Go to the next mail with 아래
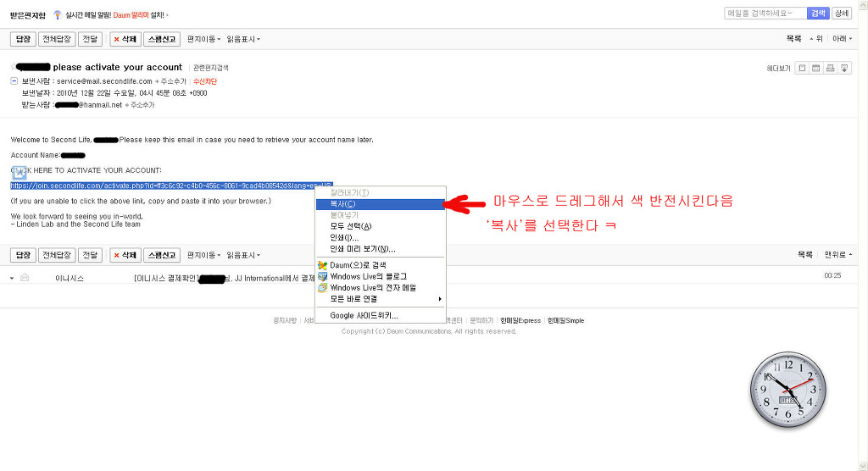The image size is (868, 471). click(x=842, y=39)
